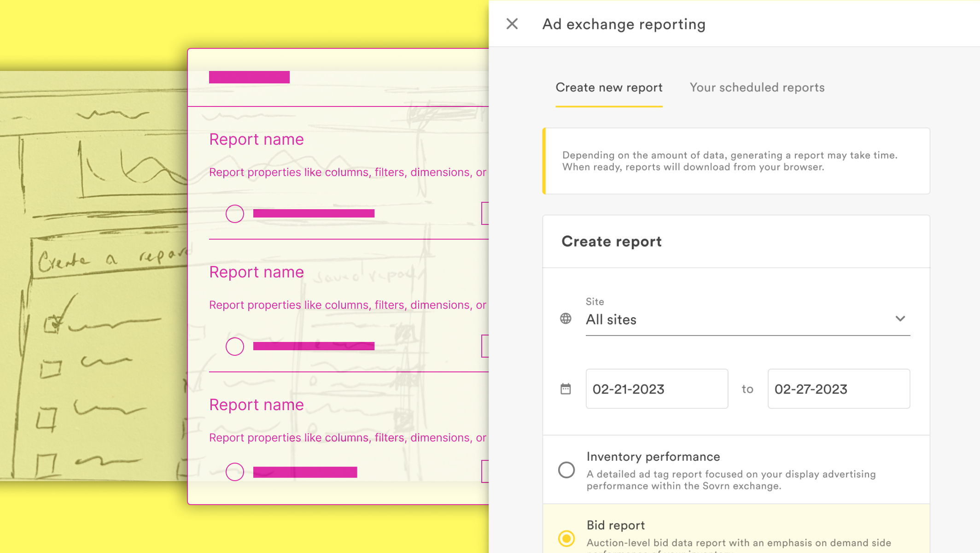
Task: Select the Inventory performance radio button
Action: (566, 470)
